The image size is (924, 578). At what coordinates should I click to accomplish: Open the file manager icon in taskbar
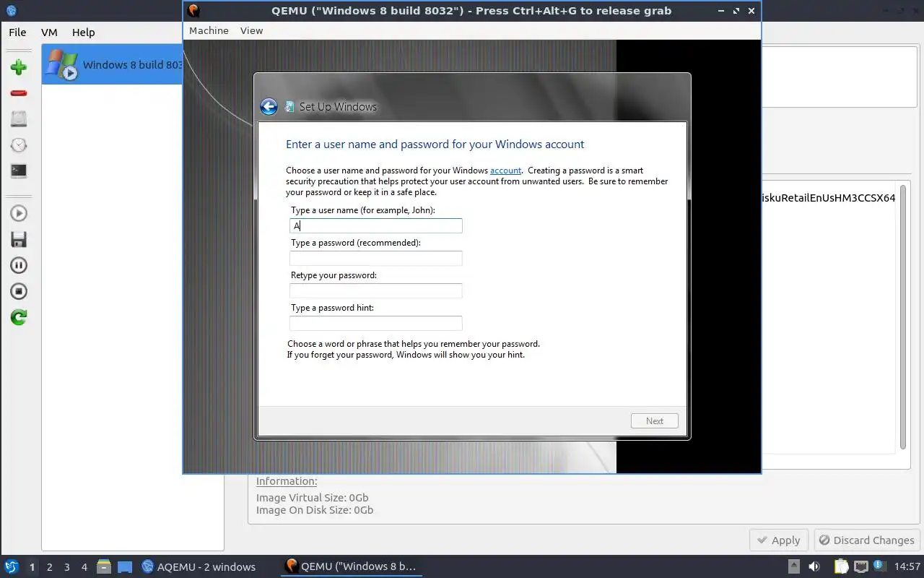(x=103, y=566)
